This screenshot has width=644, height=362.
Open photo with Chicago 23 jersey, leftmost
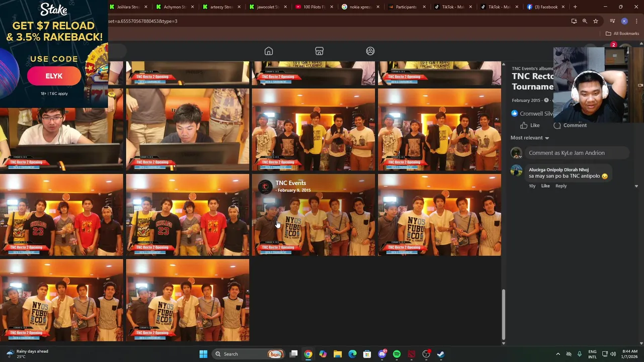pyautogui.click(x=61, y=215)
